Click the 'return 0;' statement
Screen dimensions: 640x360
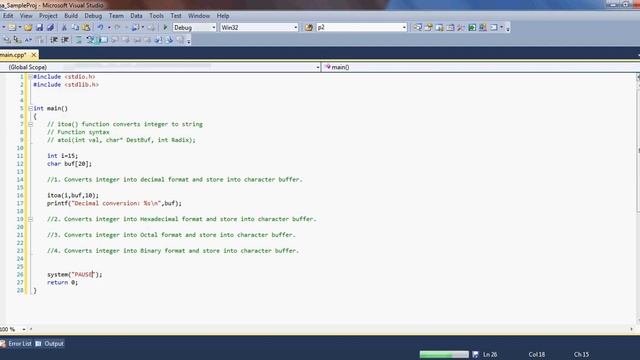click(62, 282)
